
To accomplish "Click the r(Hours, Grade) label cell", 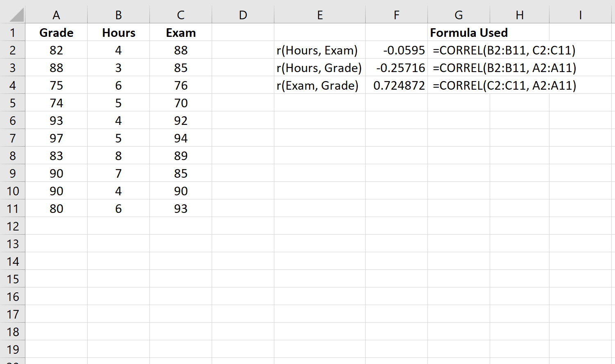I will [320, 68].
